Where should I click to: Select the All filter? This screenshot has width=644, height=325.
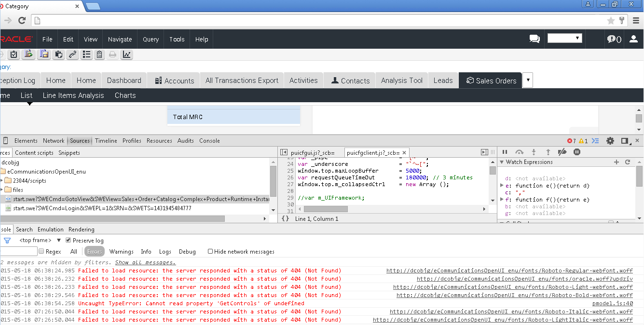pyautogui.click(x=74, y=251)
